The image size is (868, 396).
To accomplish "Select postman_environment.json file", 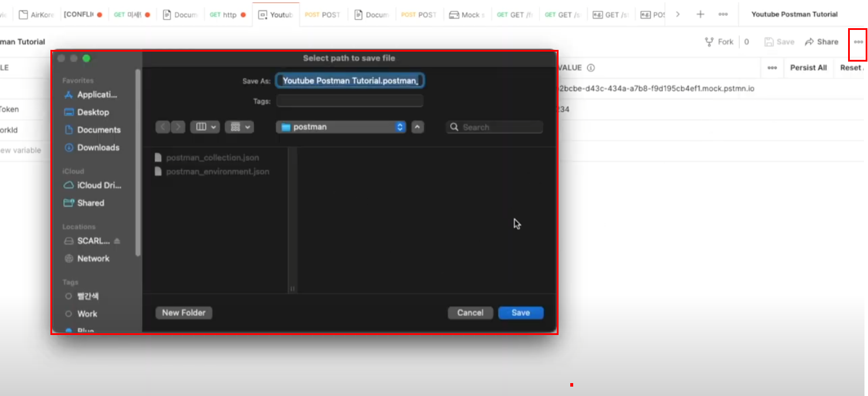I will [x=212, y=171].
